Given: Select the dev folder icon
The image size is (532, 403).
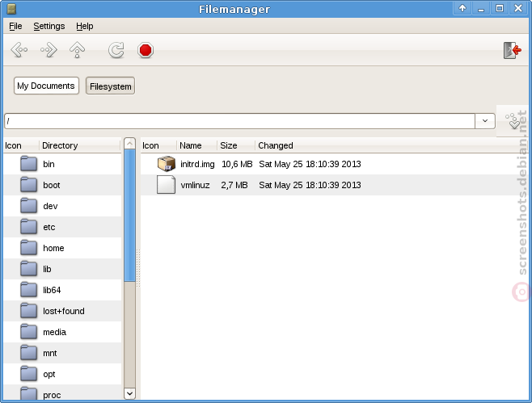Looking at the screenshot, I should tap(28, 206).
